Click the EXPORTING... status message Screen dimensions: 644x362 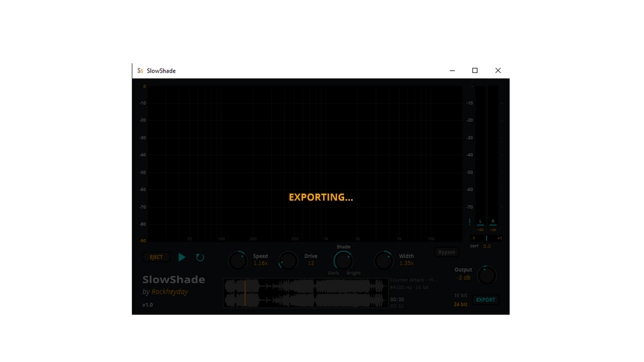pyautogui.click(x=321, y=197)
